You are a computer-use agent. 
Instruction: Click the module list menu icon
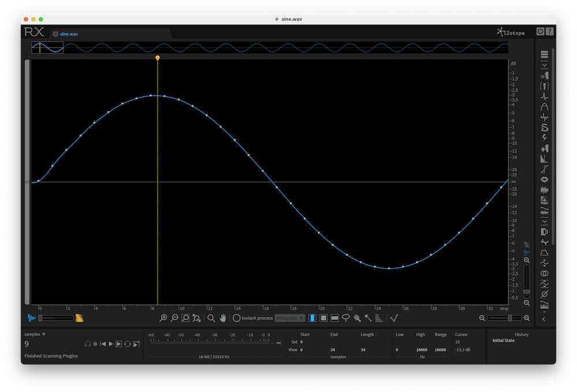click(544, 55)
